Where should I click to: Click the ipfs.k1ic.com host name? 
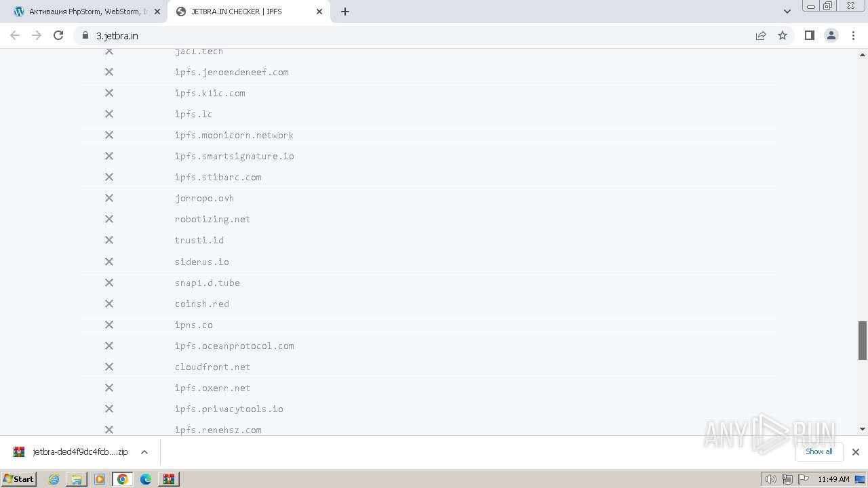210,93
